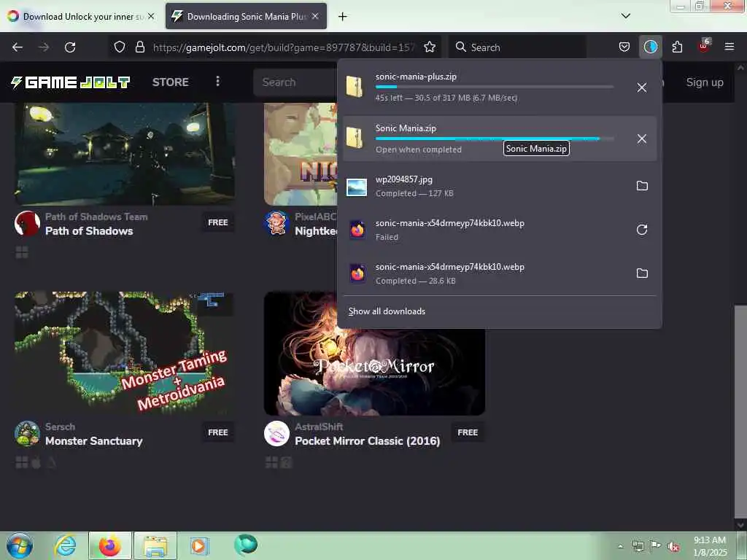Screen dimensions: 747x560
Task: Open Windows Media Player from the taskbar
Action: tap(200, 545)
